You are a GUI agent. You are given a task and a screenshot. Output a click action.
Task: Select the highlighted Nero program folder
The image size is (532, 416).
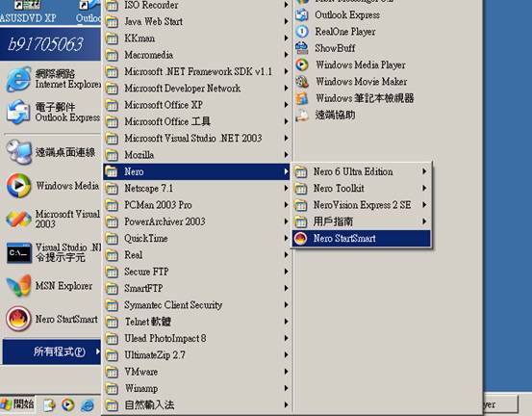pyautogui.click(x=196, y=171)
